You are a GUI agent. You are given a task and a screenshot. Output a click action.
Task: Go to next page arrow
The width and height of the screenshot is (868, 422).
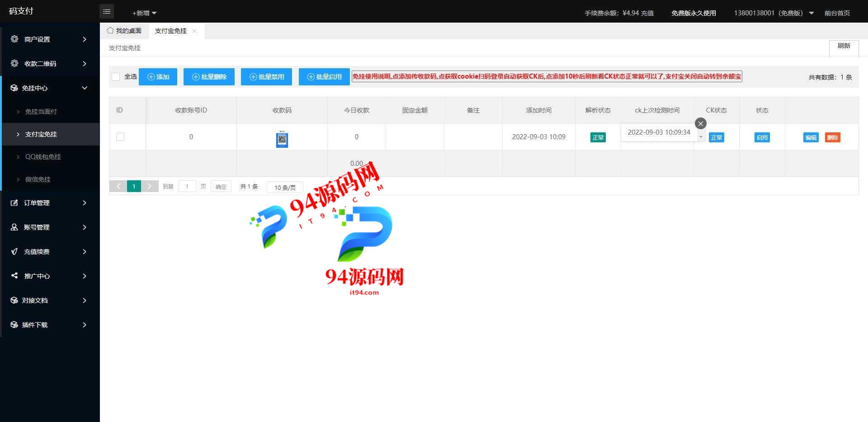tap(150, 186)
